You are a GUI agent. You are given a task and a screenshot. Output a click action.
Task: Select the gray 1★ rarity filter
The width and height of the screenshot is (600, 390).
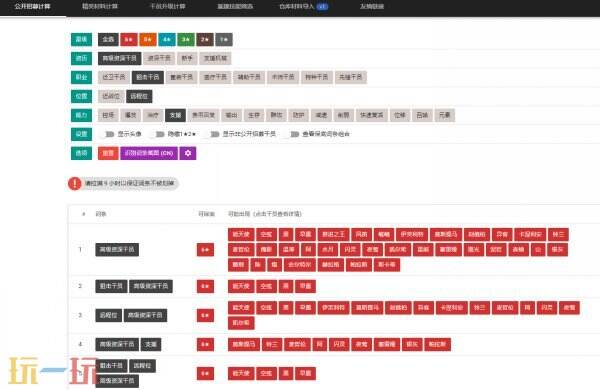224,39
